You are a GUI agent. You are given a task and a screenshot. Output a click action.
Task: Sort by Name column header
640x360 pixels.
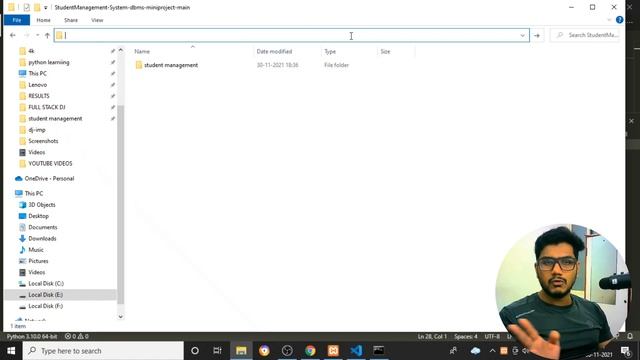142,51
